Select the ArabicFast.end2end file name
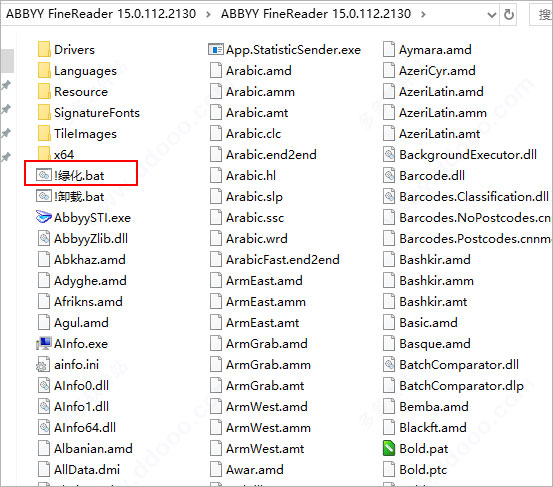 282,260
